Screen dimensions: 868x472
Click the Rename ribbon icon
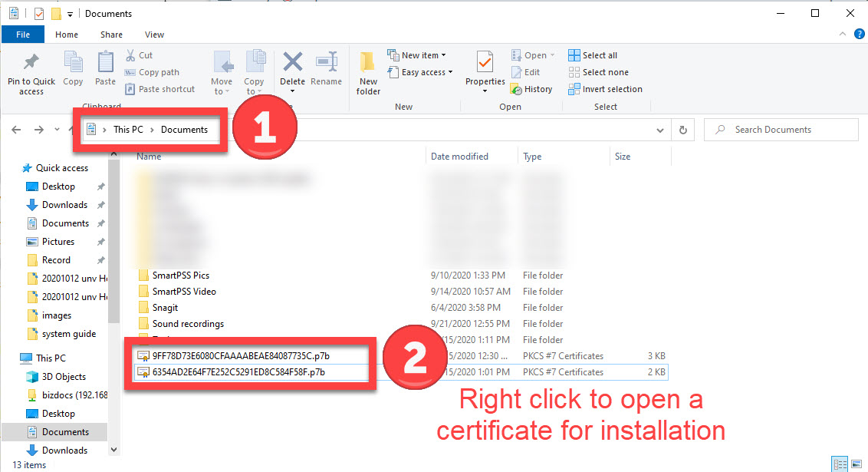(327, 63)
